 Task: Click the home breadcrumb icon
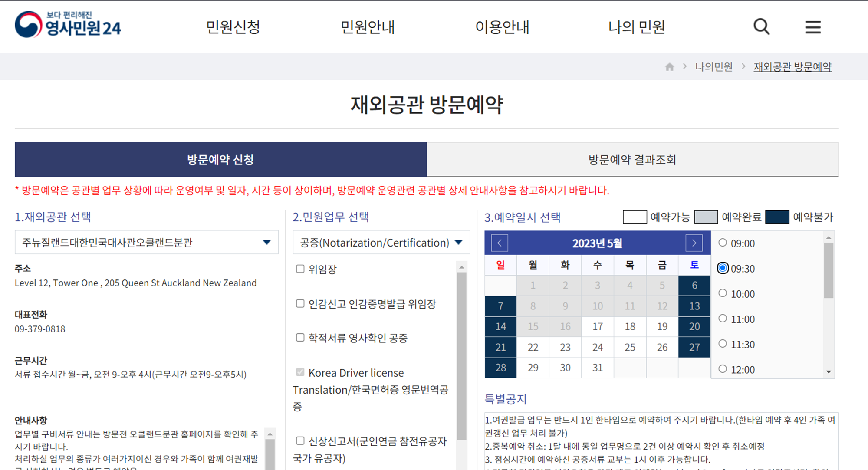(669, 67)
